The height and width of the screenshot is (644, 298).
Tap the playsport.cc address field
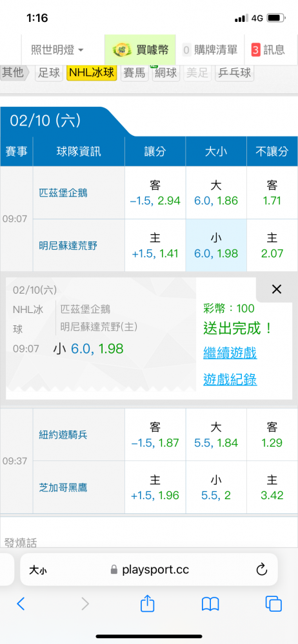tap(149, 570)
